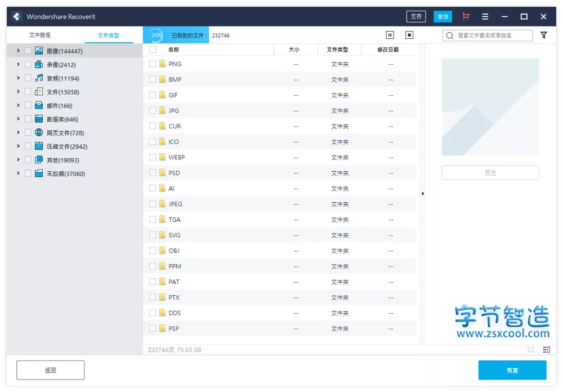Expand the 网页文件(728) tree node
Viewport: 563px width, 392px height.
(x=18, y=132)
